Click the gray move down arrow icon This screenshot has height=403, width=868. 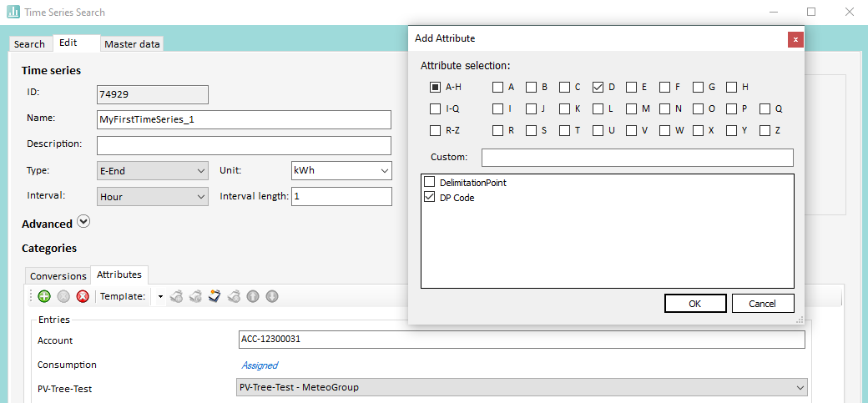coord(271,296)
